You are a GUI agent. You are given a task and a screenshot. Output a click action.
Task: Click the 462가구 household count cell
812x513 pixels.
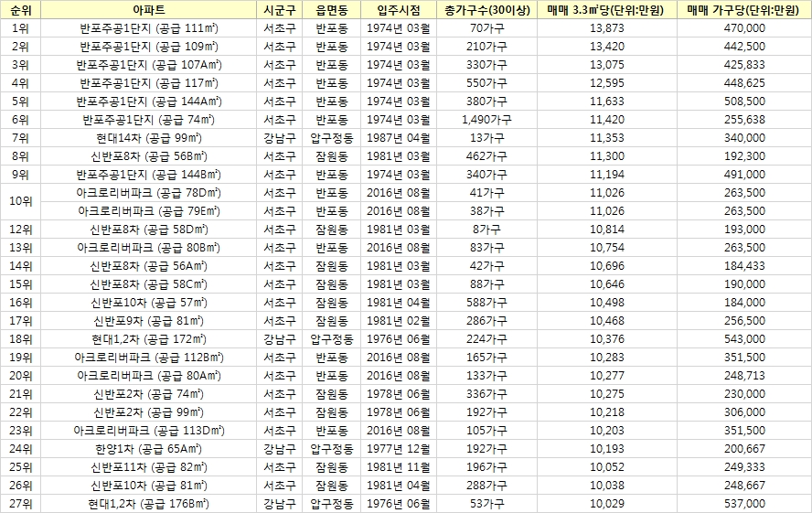pyautogui.click(x=486, y=156)
